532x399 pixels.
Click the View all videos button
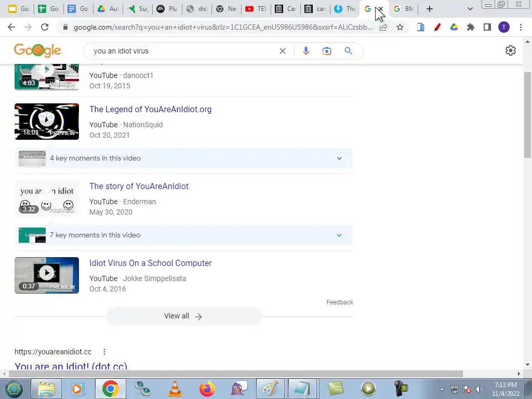click(183, 316)
